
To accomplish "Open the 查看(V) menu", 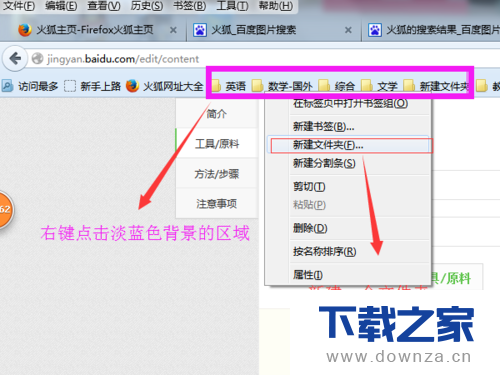I will (104, 6).
